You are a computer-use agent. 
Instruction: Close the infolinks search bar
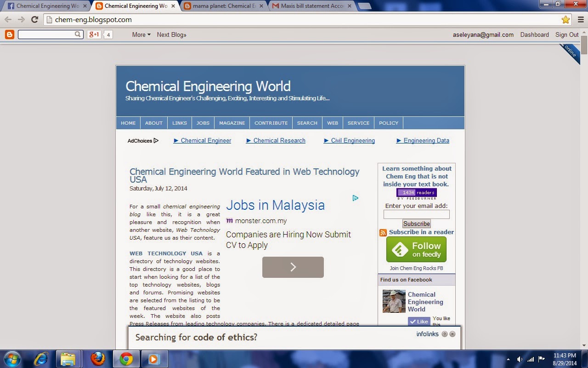tap(452, 334)
